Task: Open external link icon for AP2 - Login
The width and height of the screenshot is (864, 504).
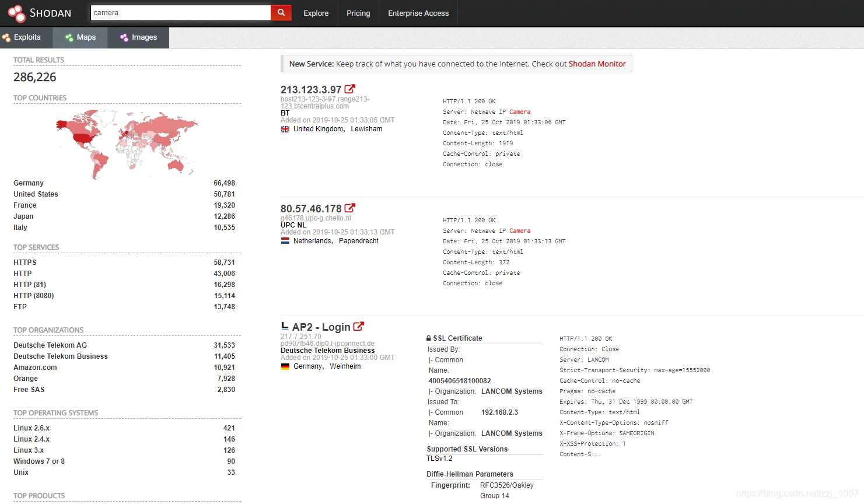Action: click(x=358, y=327)
